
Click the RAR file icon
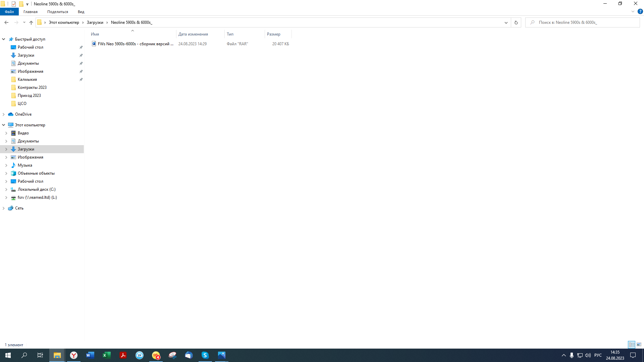point(94,44)
